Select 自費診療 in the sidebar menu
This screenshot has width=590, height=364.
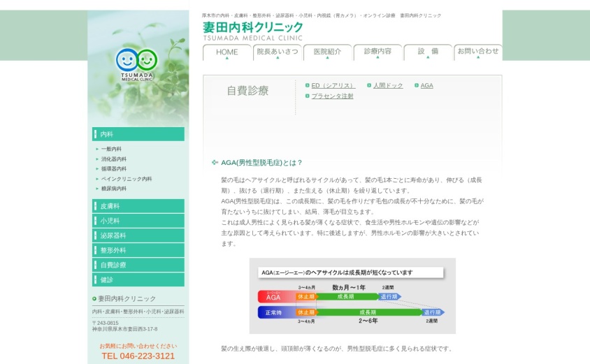[x=138, y=265]
